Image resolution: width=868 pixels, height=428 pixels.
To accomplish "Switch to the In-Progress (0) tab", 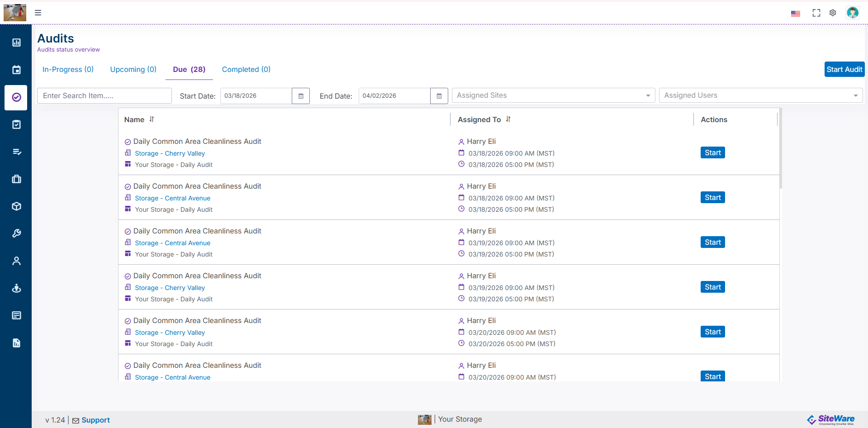I will (x=68, y=69).
